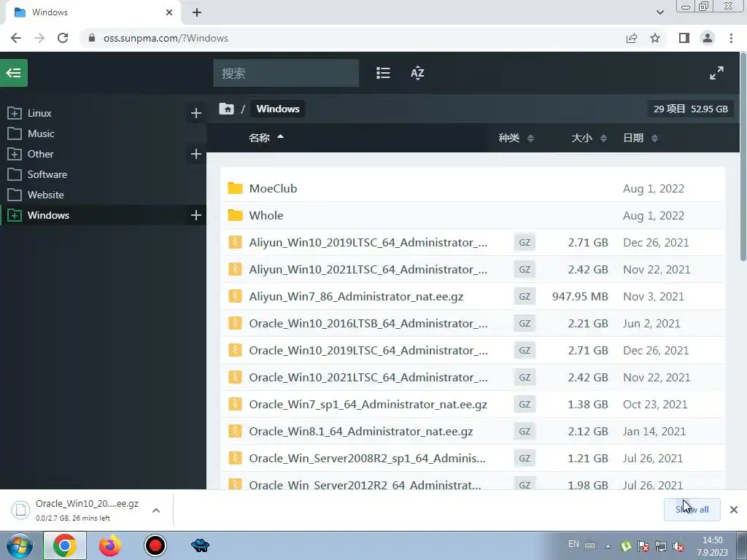Open Aliyun_Win10_2019LTSC_64 file

click(368, 242)
